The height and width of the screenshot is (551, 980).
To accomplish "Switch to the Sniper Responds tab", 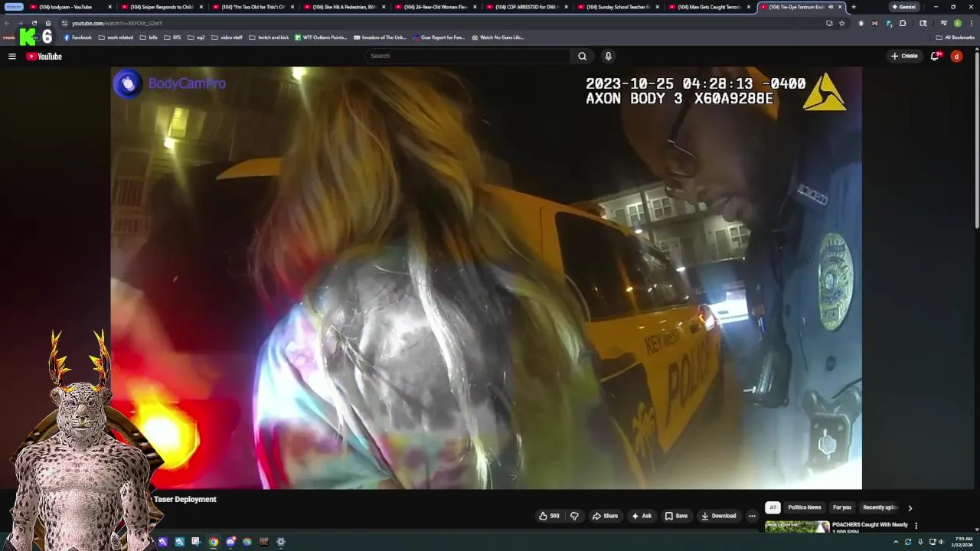I will point(162,7).
